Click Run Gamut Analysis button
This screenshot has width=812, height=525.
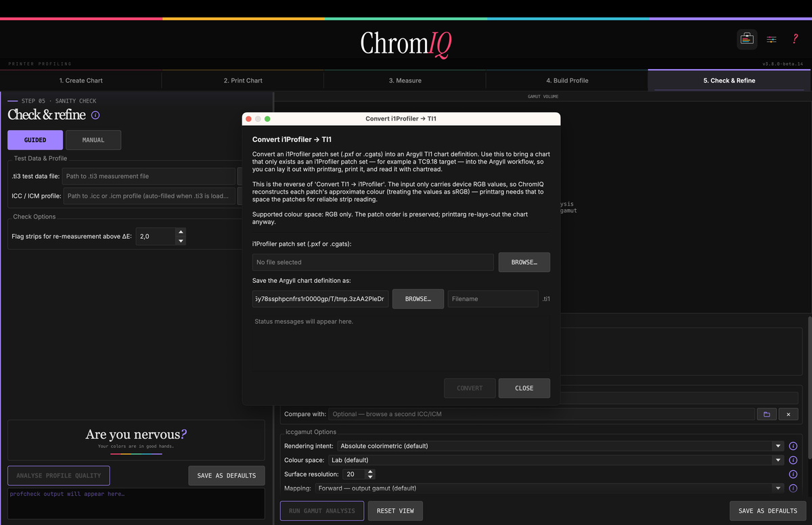[x=322, y=511]
